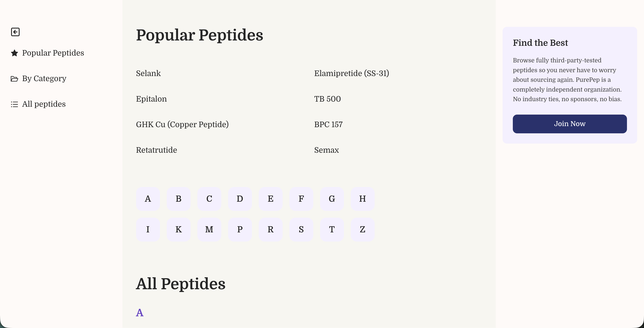The image size is (644, 328).
Task: Click the Join Now button
Action: pyautogui.click(x=570, y=124)
